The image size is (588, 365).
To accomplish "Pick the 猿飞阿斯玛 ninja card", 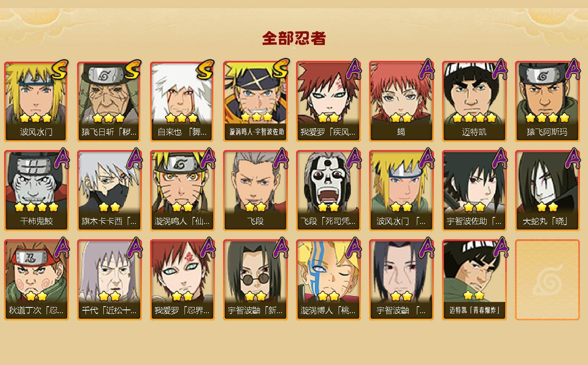I will (547, 101).
